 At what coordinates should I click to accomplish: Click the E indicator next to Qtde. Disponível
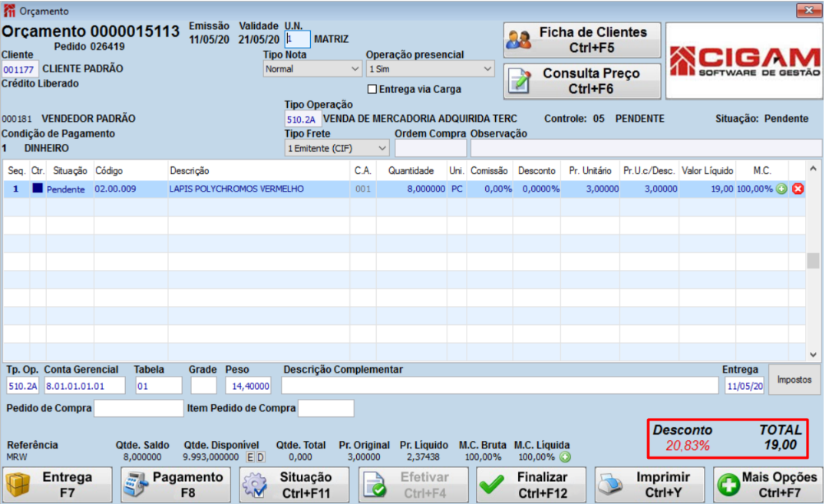[x=250, y=457]
